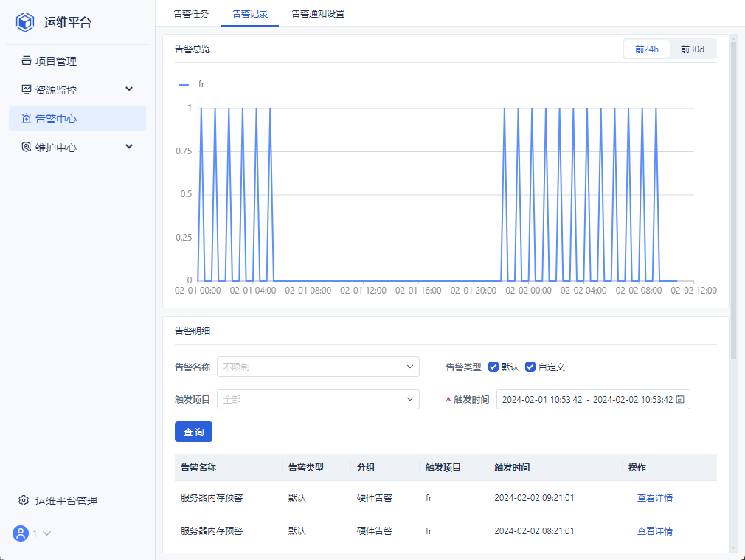This screenshot has width=745, height=560.
Task: Click the user avatar icon
Action: click(21, 533)
